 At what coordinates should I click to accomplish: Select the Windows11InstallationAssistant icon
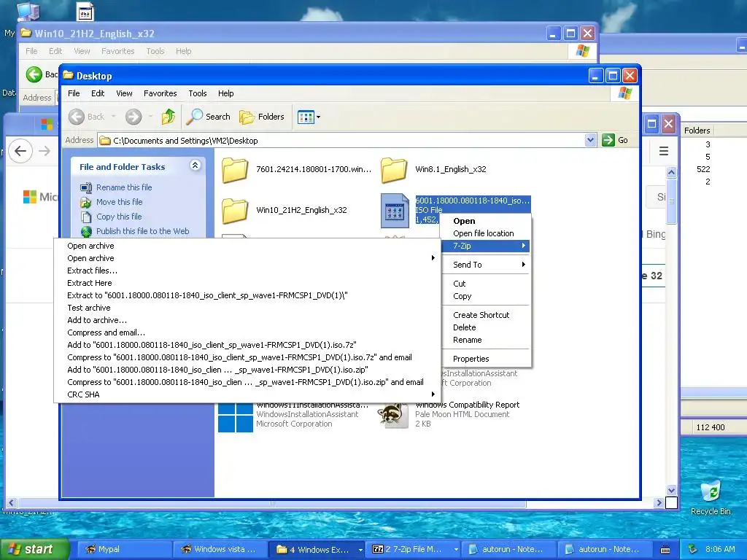pyautogui.click(x=236, y=417)
